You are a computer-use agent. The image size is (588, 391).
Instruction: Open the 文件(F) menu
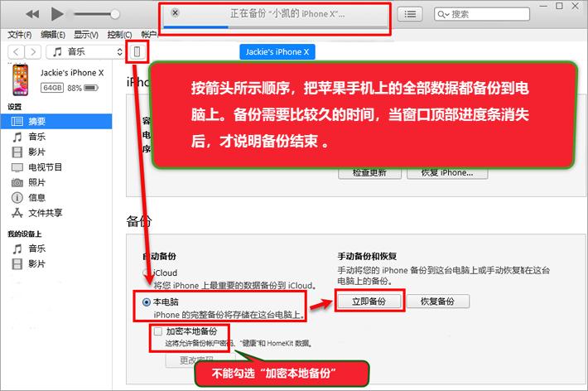click(19, 35)
